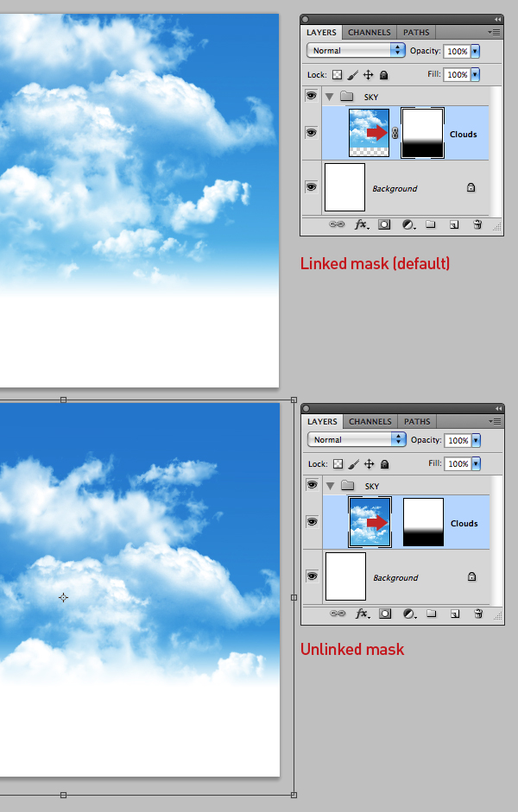518x812 pixels.
Task: Click Fill 100% field in Unlinked mask panel
Action: pos(458,464)
